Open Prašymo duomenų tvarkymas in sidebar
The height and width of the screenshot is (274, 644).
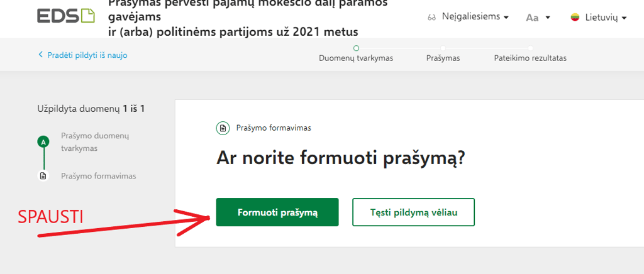96,142
